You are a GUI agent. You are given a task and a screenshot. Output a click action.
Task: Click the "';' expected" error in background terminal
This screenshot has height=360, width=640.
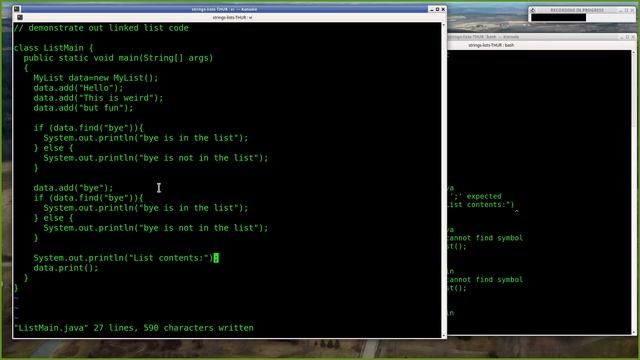pos(475,196)
